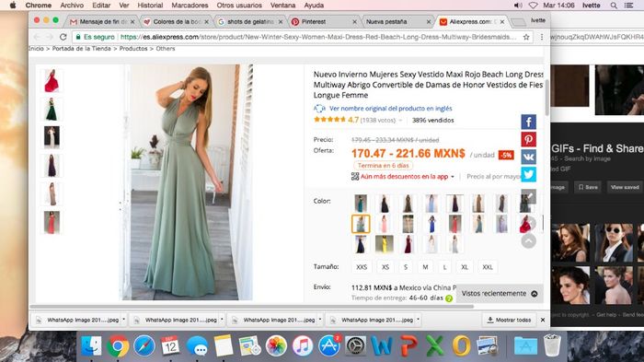This screenshot has height=362, width=644.
Task: Select size XXL
Action: [488, 267]
